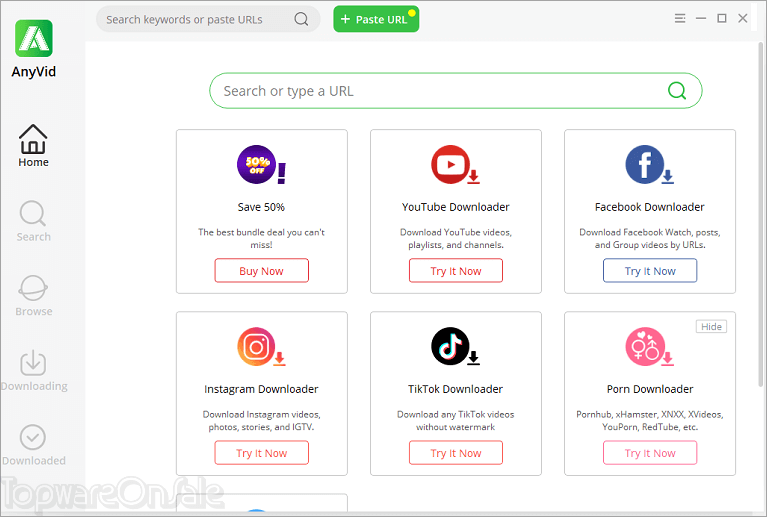Open the Downloaded sidebar tab
767x517 pixels.
pos(33,445)
